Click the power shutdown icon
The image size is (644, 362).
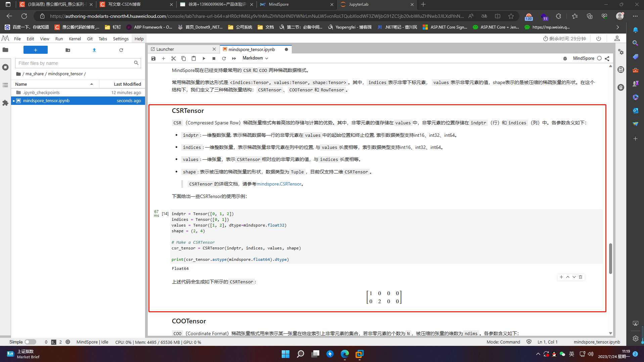(599, 39)
